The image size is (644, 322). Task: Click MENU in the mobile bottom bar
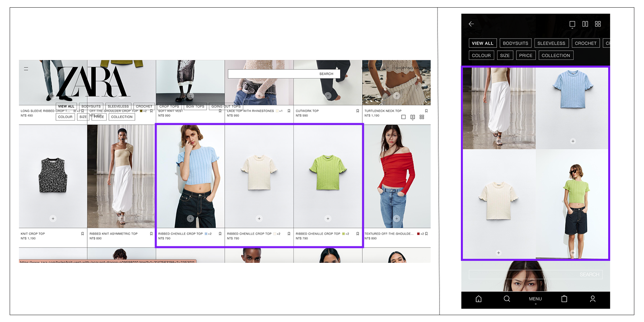click(535, 299)
